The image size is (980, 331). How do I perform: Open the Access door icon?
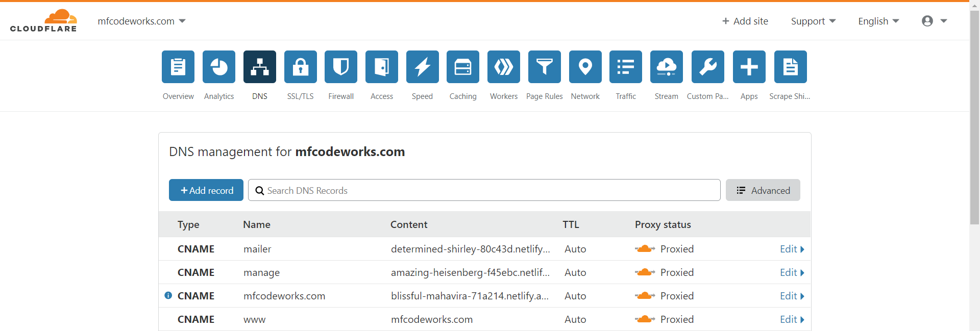pos(382,67)
